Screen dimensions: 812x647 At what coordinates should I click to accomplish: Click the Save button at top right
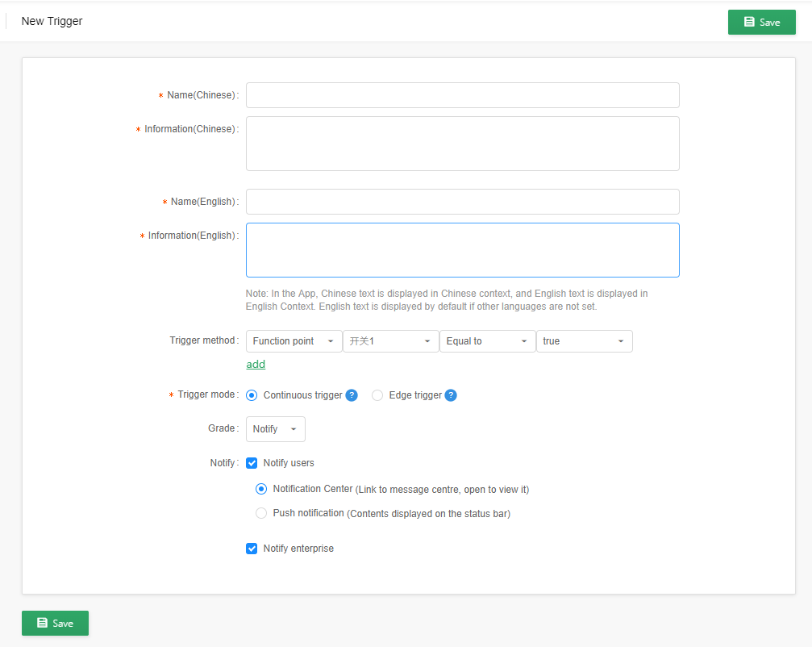762,23
